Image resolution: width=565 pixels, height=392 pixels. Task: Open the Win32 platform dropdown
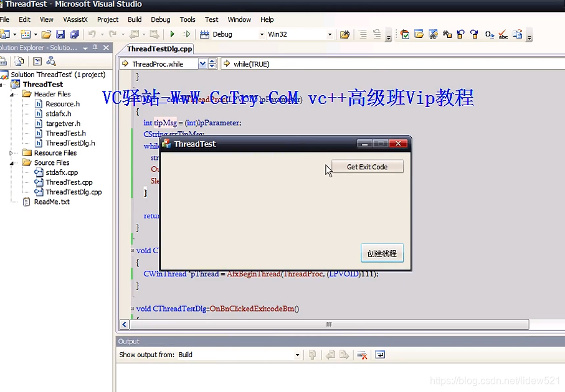click(x=330, y=35)
